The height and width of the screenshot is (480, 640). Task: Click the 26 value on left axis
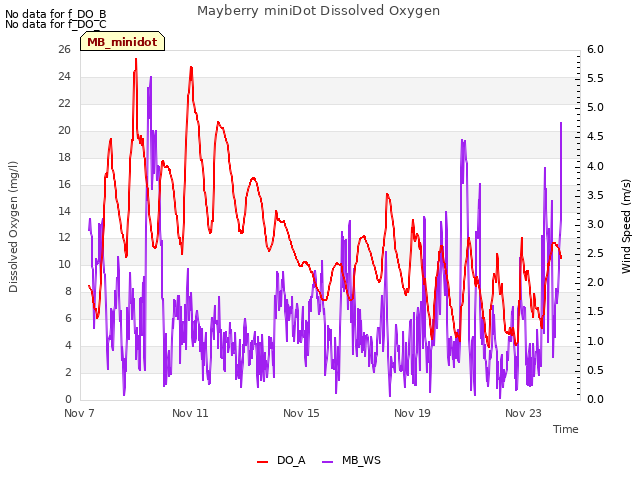coord(64,49)
